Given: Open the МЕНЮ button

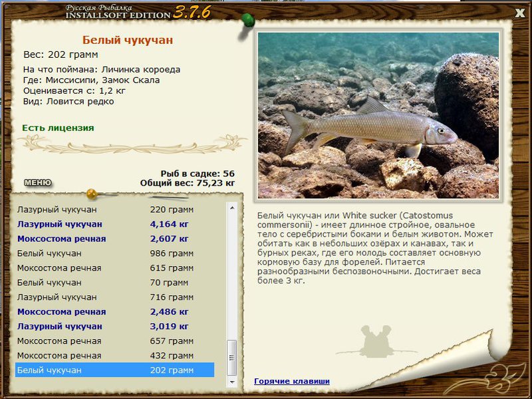Looking at the screenshot, I should point(38,183).
